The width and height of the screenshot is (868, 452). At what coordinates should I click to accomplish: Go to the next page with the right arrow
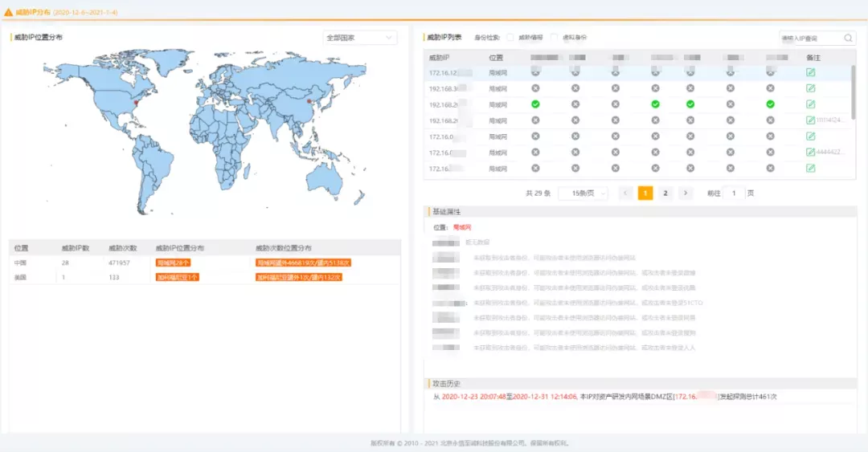686,193
